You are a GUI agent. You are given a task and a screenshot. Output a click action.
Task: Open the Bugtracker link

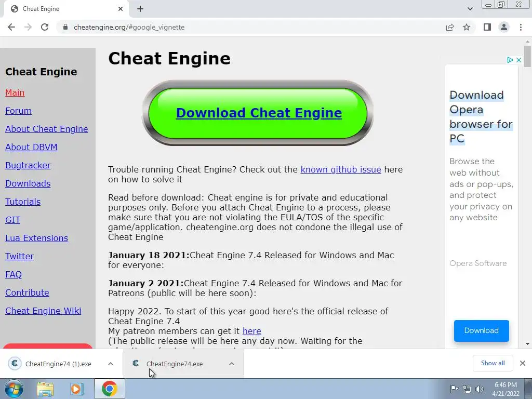tap(28, 165)
